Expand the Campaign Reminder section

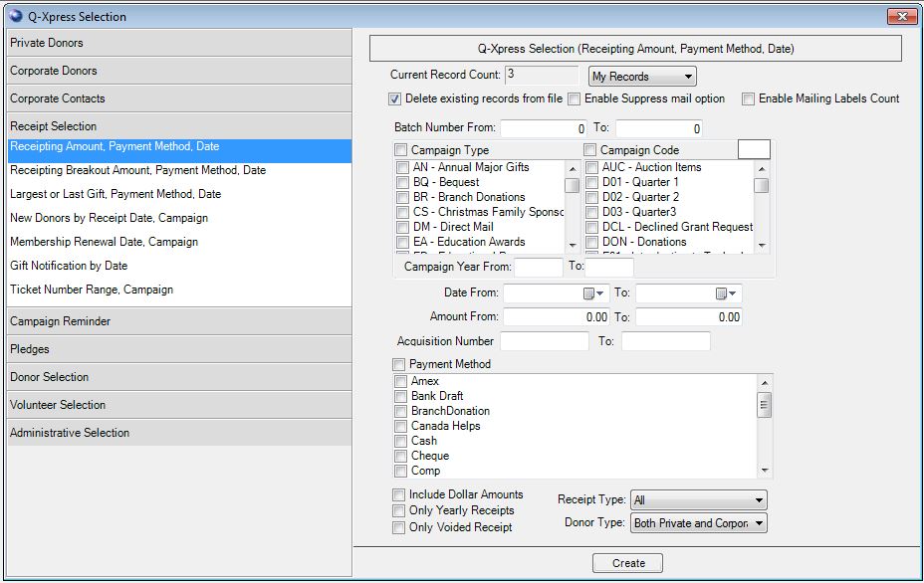point(179,321)
